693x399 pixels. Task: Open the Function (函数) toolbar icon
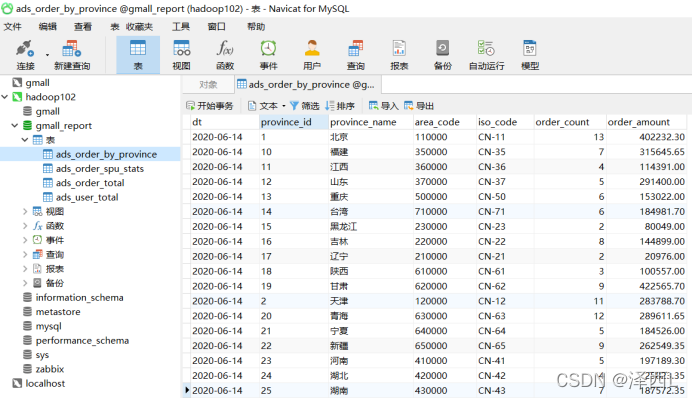[x=225, y=55]
